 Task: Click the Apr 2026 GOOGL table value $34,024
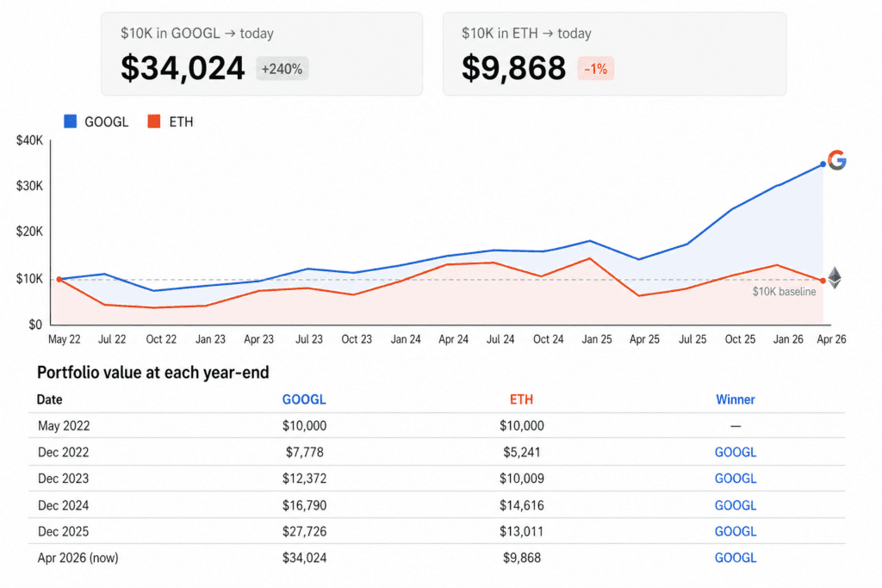pyautogui.click(x=304, y=558)
